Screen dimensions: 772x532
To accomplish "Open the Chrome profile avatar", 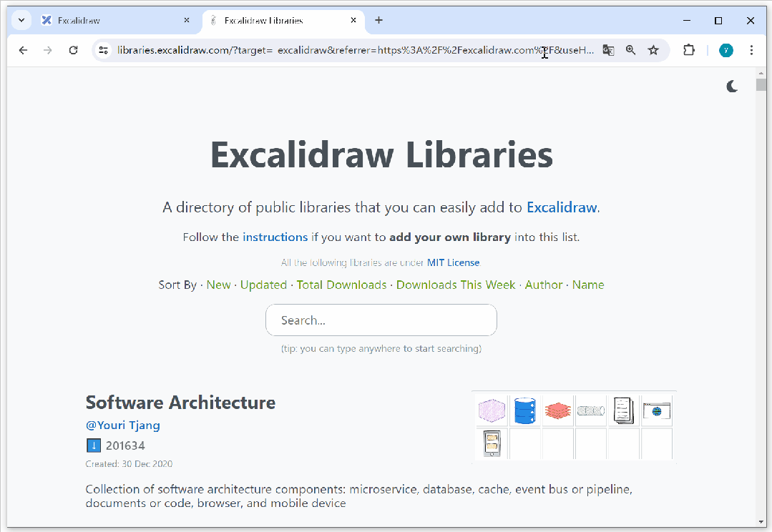I will [x=725, y=50].
